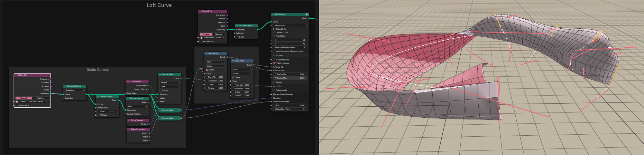Collapse the Resample Curve node header chevron
644x155 pixels.
[x=65, y=86]
